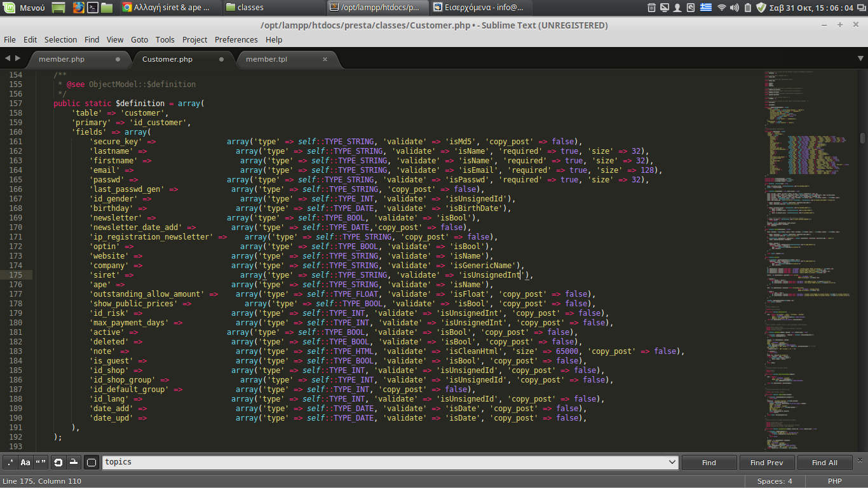Switch to the member.php tab
Image resolution: width=868 pixels, height=488 pixels.
pos(62,59)
